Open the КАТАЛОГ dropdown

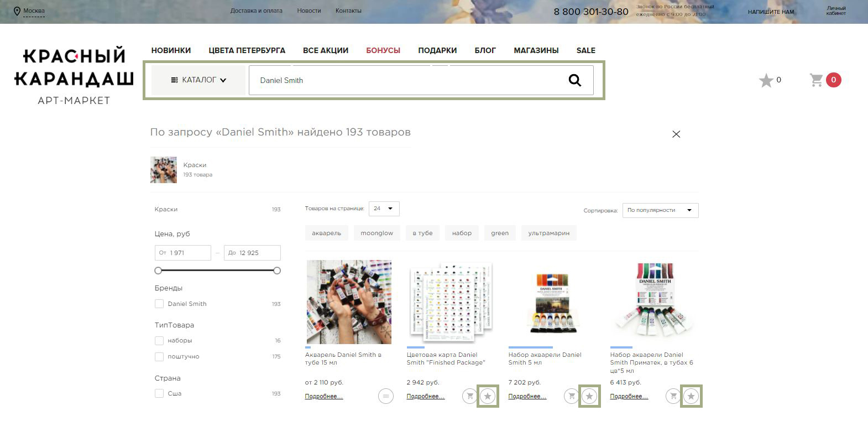point(198,80)
